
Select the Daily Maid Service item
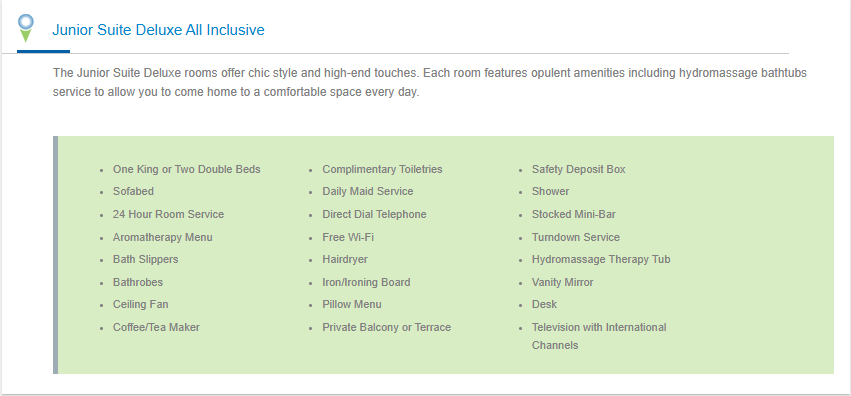click(367, 191)
